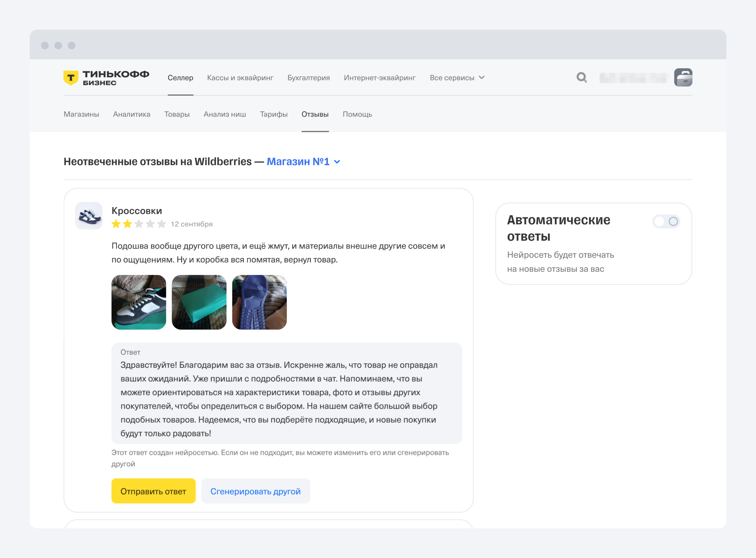Click the review text about Подошва

pyautogui.click(x=278, y=253)
